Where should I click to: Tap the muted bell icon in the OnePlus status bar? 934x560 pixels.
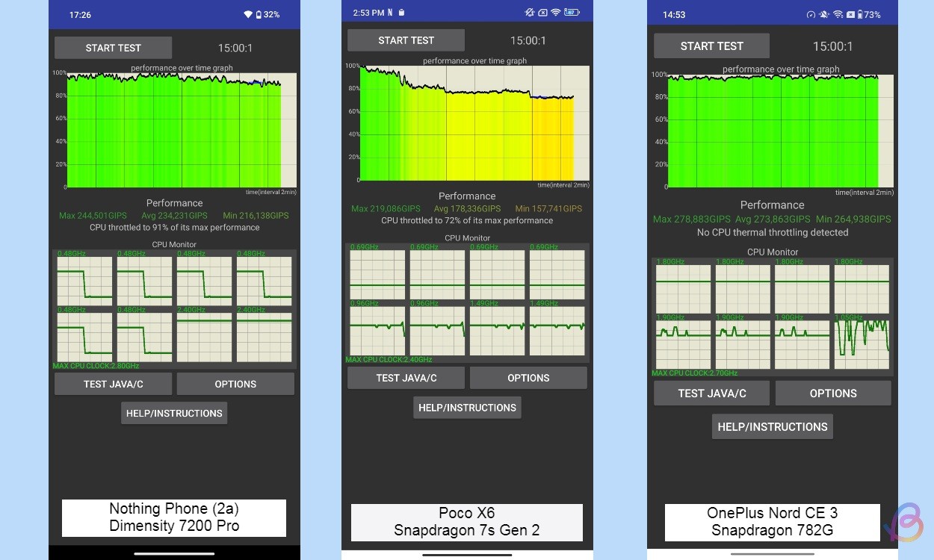[824, 15]
